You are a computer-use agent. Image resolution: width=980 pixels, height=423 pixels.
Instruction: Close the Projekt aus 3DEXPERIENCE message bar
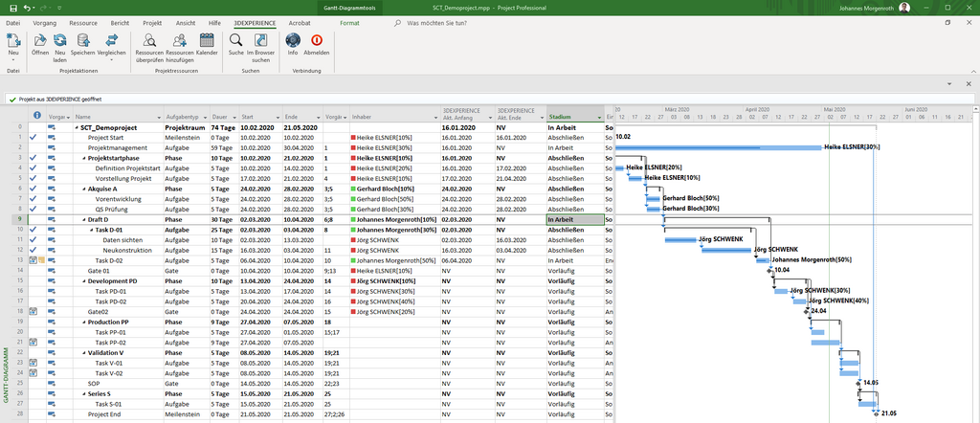click(x=967, y=83)
